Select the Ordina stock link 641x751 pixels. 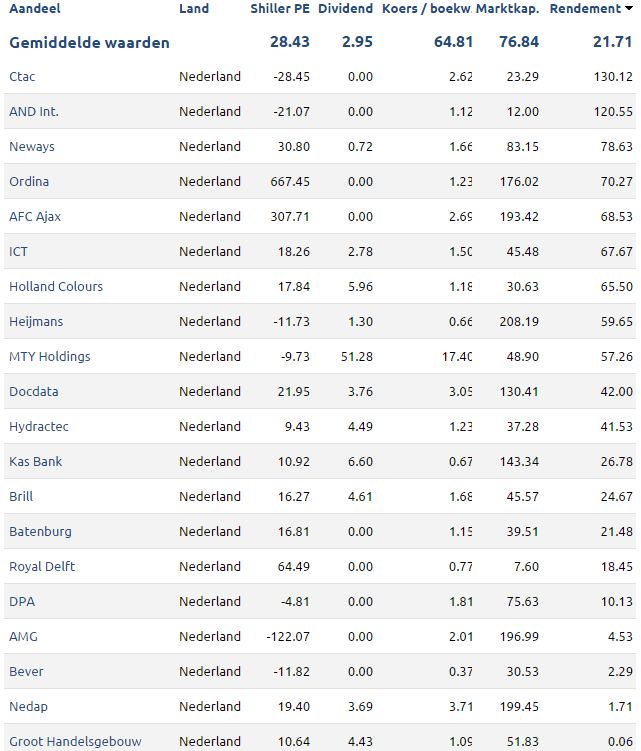pos(29,182)
